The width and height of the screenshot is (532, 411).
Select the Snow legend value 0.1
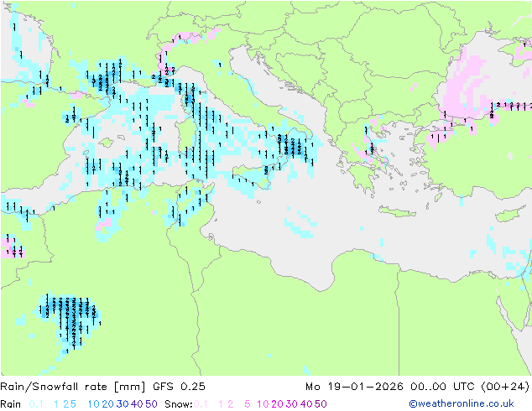click(201, 404)
